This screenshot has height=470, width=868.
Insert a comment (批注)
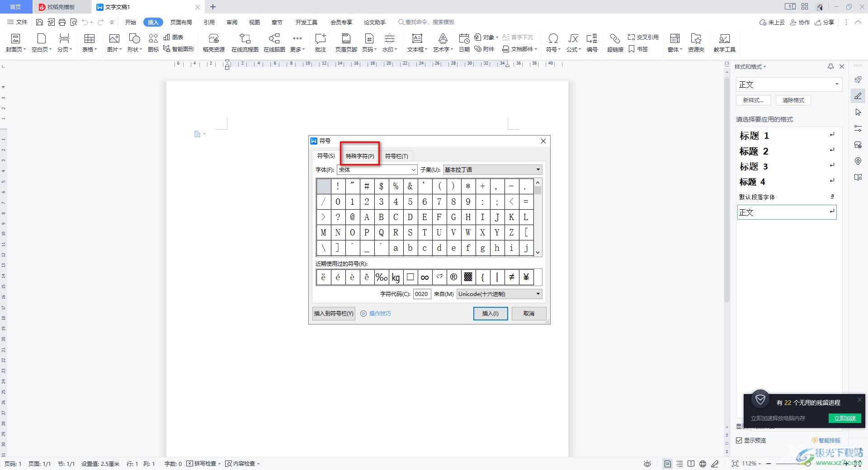321,43
